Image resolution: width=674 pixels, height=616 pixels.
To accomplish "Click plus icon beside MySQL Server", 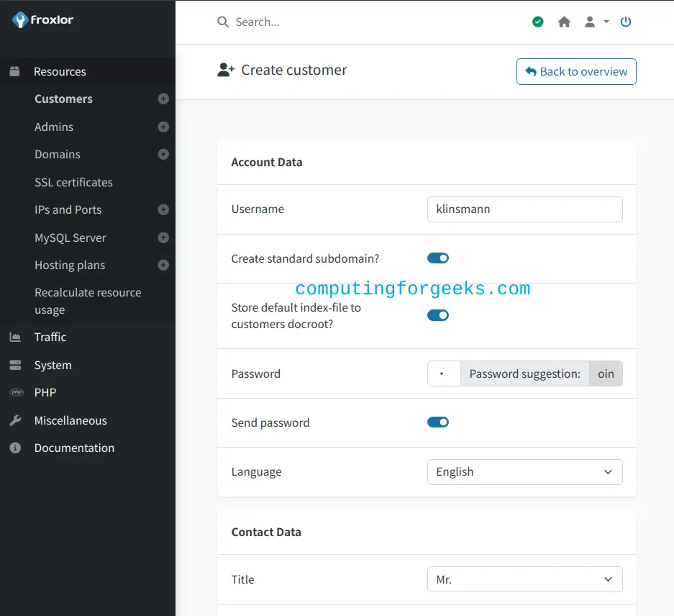I will 163,237.
